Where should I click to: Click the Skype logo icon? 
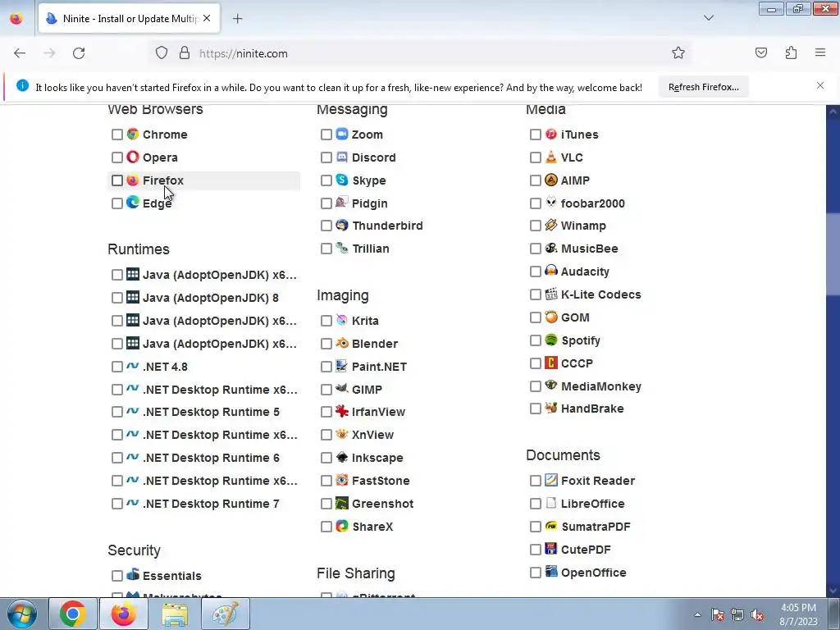(342, 180)
